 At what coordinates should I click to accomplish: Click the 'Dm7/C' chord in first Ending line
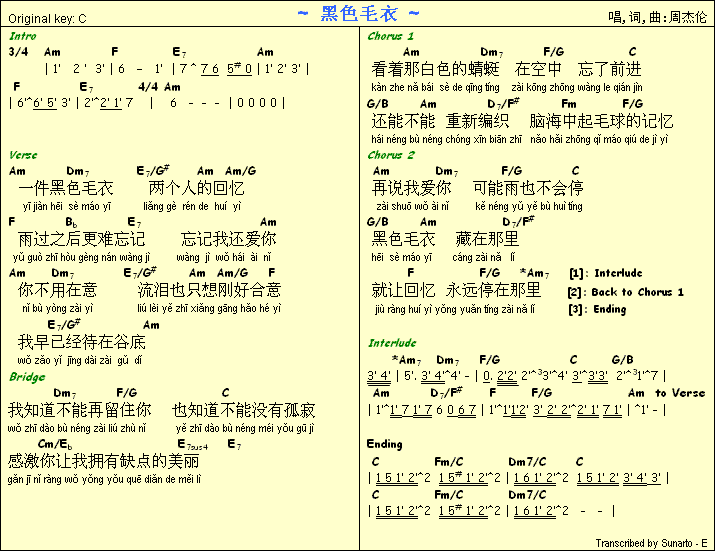tap(527, 462)
